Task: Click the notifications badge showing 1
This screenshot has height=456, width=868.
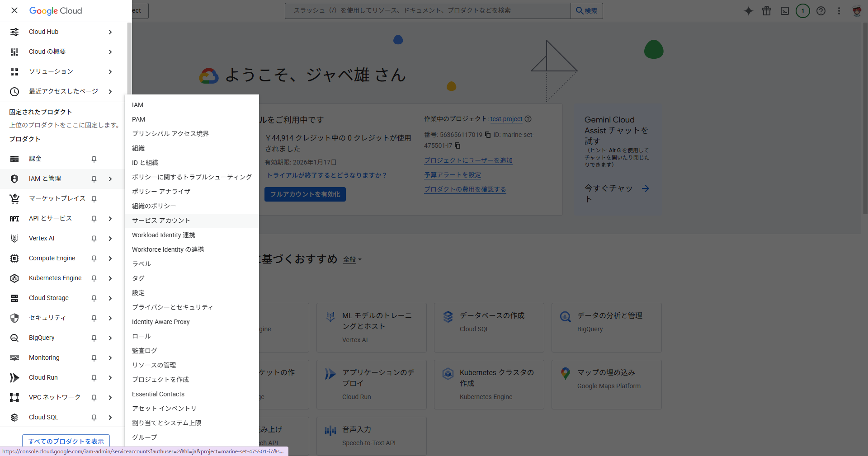Action: [x=803, y=11]
